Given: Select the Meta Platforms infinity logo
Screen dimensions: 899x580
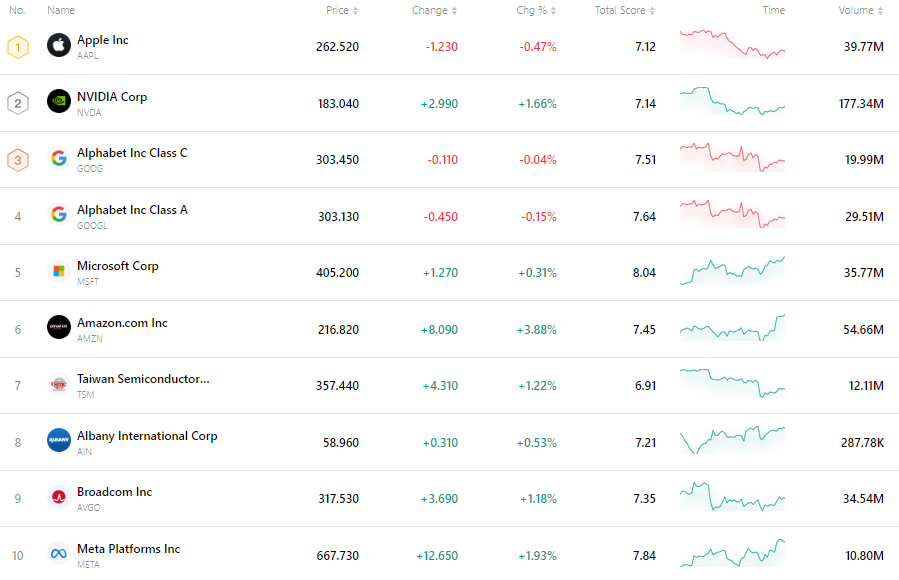Looking at the screenshot, I should pos(58,554).
